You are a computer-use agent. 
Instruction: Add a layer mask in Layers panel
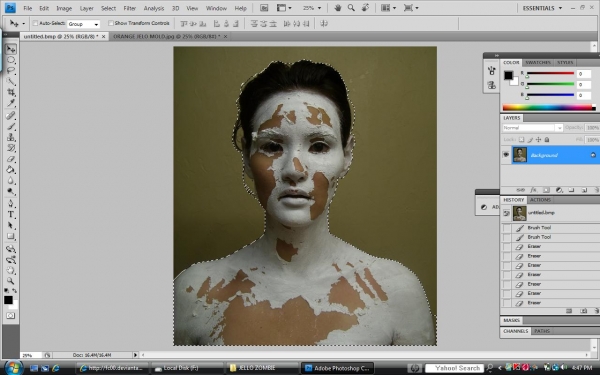click(546, 190)
